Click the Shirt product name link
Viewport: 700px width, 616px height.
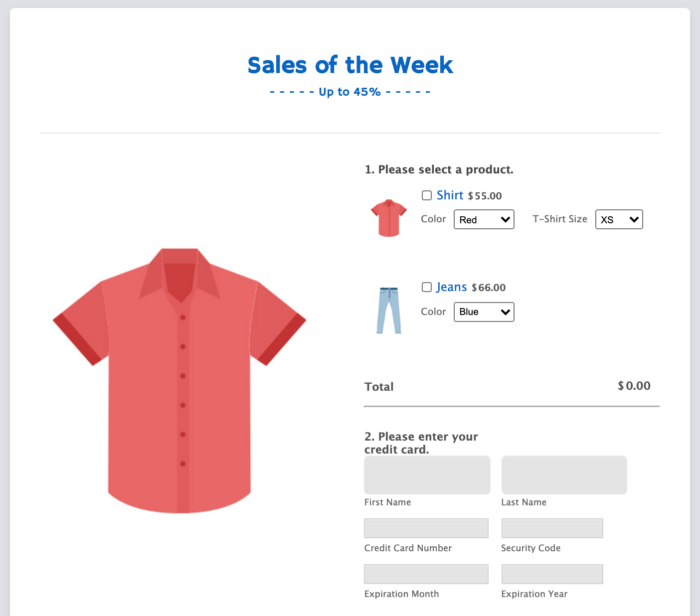pyautogui.click(x=450, y=195)
